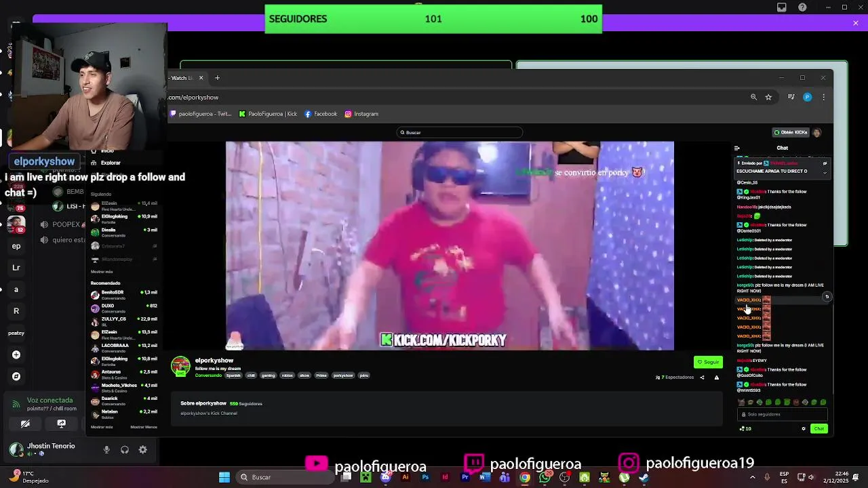Click the roblox stream tag

coord(288,375)
